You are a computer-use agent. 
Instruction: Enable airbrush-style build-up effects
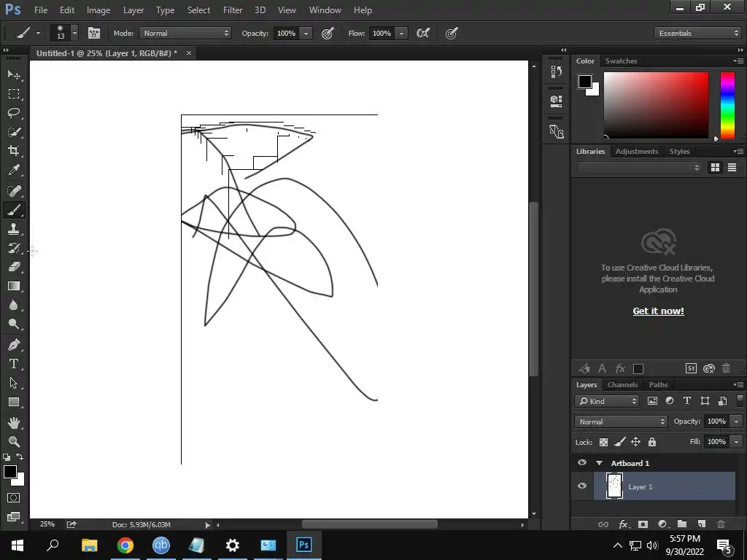[422, 33]
